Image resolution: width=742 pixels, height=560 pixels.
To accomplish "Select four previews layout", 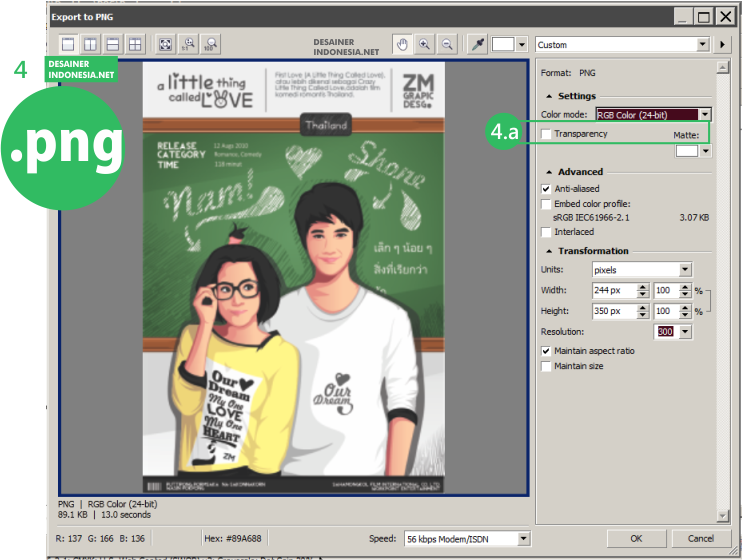I will [135, 44].
